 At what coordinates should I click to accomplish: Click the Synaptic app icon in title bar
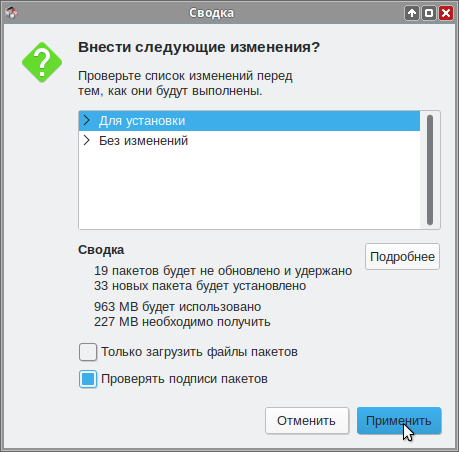(11, 13)
